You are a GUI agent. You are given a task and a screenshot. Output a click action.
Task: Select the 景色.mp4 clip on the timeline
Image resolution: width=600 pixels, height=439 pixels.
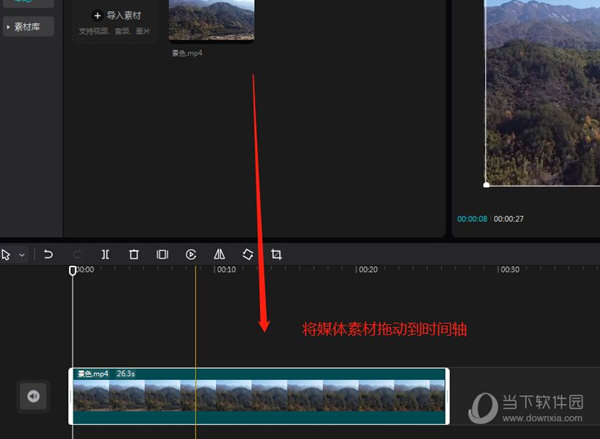(x=260, y=396)
